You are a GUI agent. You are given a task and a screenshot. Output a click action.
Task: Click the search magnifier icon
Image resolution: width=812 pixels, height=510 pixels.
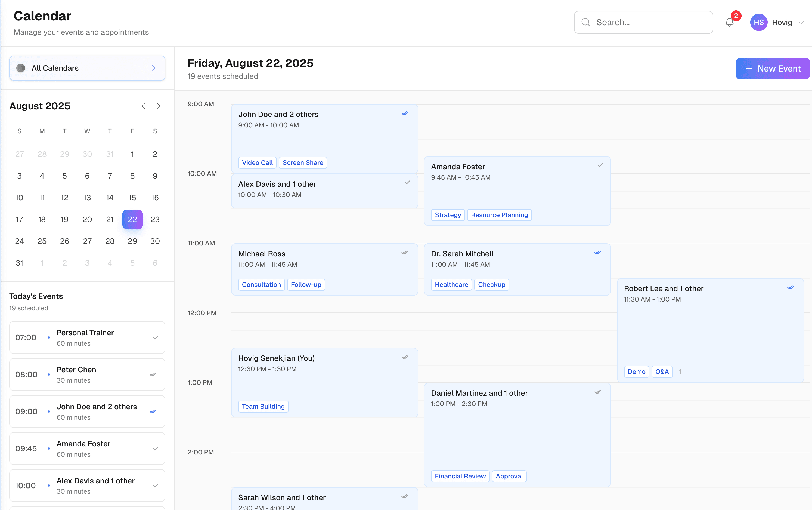coord(586,22)
